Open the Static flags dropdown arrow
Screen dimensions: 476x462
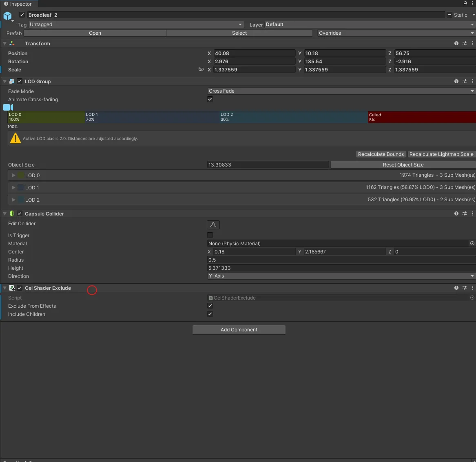click(x=473, y=15)
